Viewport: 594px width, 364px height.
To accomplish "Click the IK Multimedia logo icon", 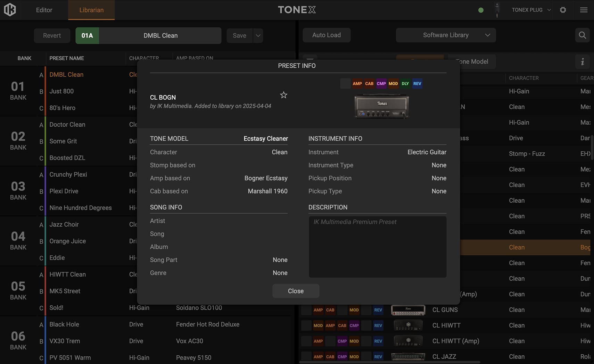I will point(10,10).
